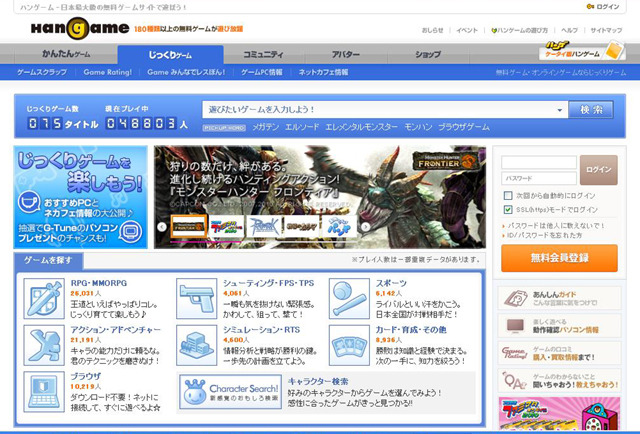The height and width of the screenshot is (434, 640).
Task: Open the shooting FPS pistol icon
Action: (196, 298)
